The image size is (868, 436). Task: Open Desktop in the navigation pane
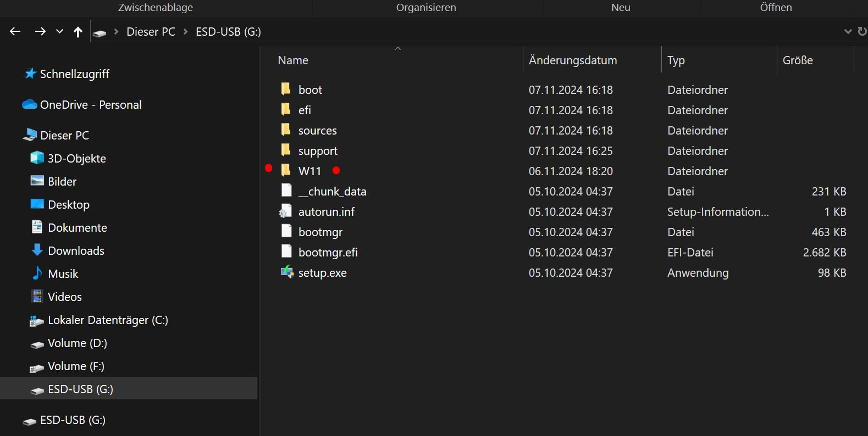point(69,205)
